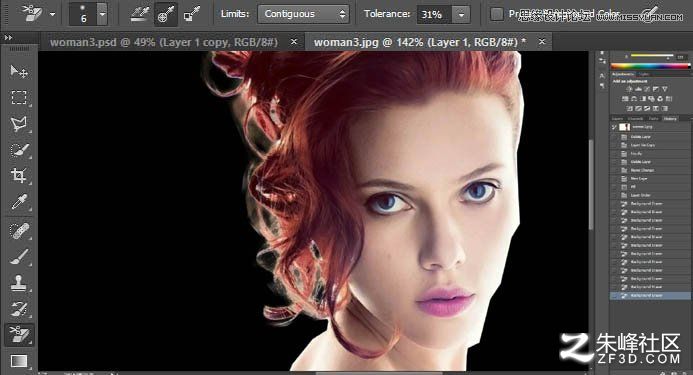Enable Sampling: Continuous option
The height and width of the screenshot is (375, 693).
point(140,15)
